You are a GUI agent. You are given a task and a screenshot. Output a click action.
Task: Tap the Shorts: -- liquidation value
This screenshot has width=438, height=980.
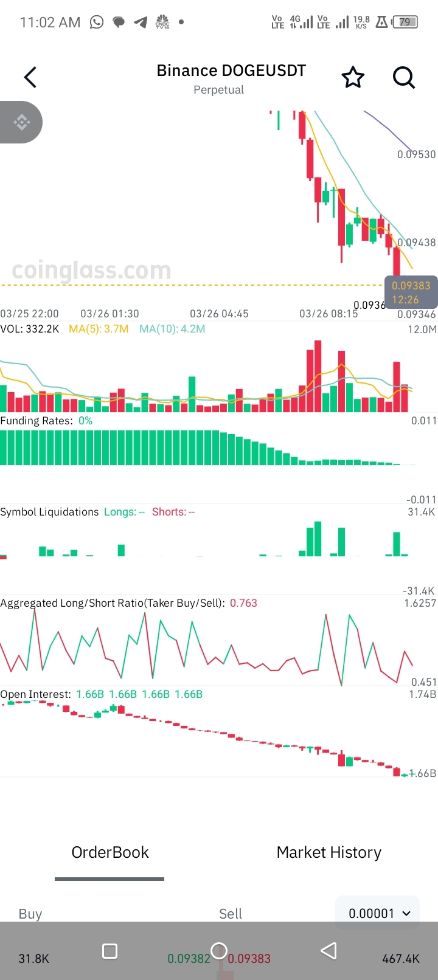pos(173,512)
